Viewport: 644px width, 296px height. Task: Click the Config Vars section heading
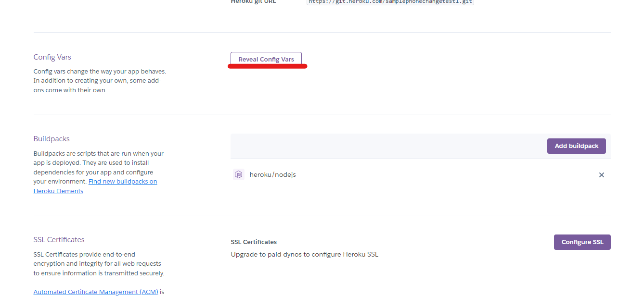pyautogui.click(x=52, y=57)
